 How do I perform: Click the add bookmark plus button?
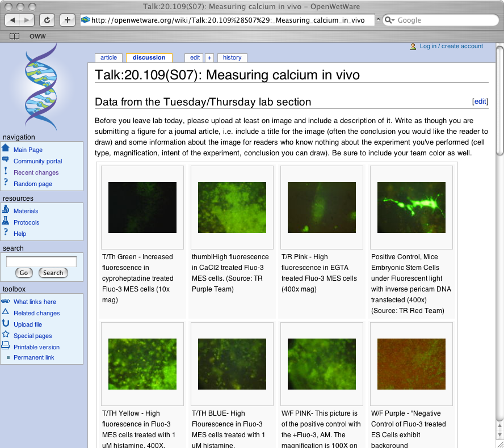pyautogui.click(x=67, y=20)
